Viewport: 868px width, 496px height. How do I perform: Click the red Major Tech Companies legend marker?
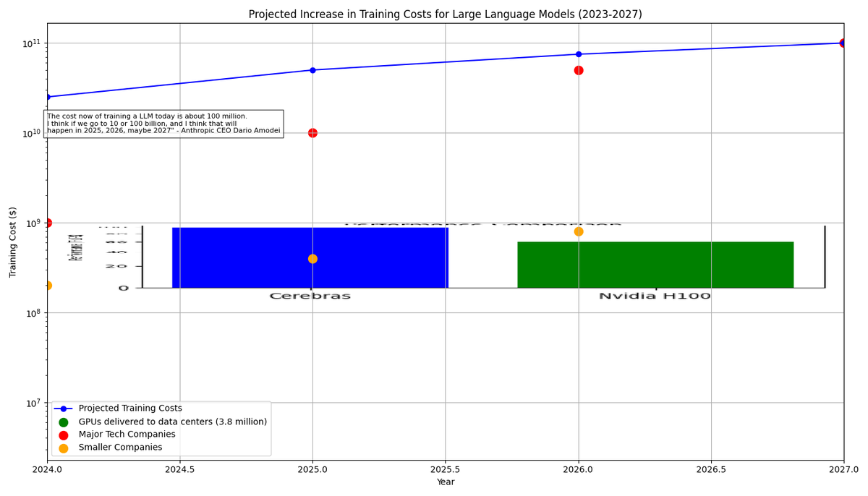pos(63,435)
